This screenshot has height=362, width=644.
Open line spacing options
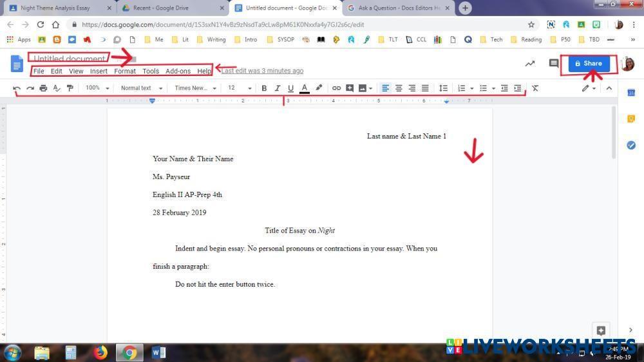443,88
